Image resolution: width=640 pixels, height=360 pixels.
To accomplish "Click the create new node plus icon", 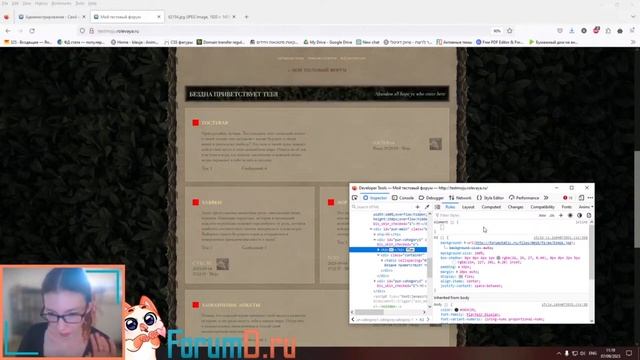I will pyautogui.click(x=418, y=207).
